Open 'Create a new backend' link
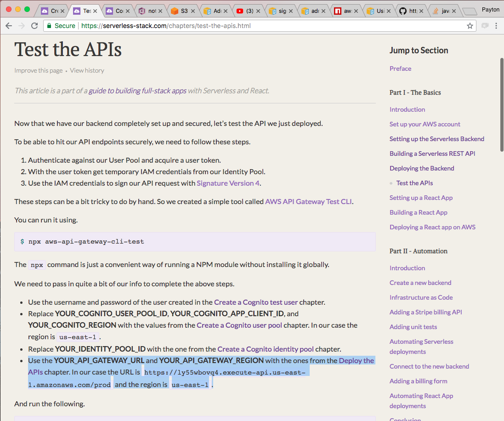504x421 pixels. click(x=420, y=283)
